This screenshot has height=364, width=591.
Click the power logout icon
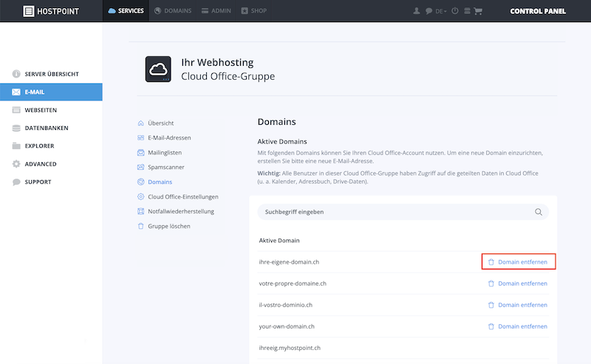(455, 11)
